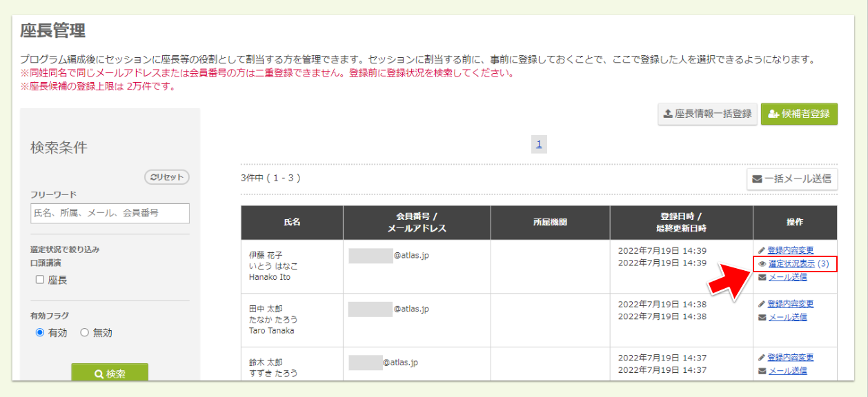
Task: Click pencil icon in 田中 太郎 row
Action: click(x=761, y=304)
